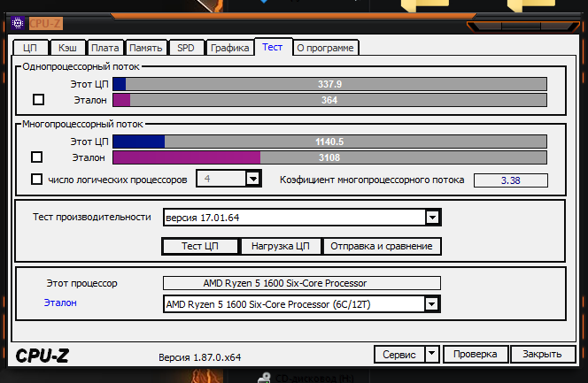Image resolution: width=588 pixels, height=383 pixels.
Task: Click the Тест ЦП button
Action: click(200, 247)
